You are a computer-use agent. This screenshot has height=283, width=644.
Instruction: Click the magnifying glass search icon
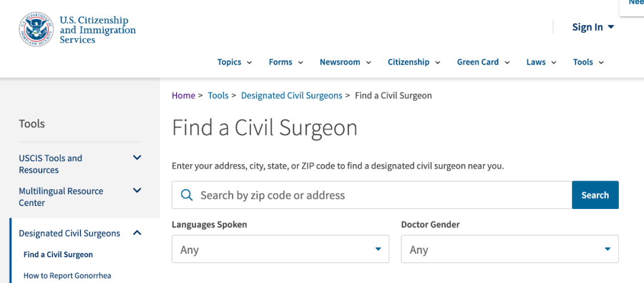pyautogui.click(x=187, y=195)
